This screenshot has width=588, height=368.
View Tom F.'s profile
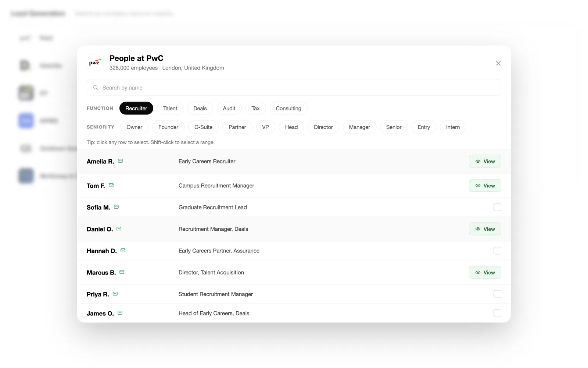point(485,185)
